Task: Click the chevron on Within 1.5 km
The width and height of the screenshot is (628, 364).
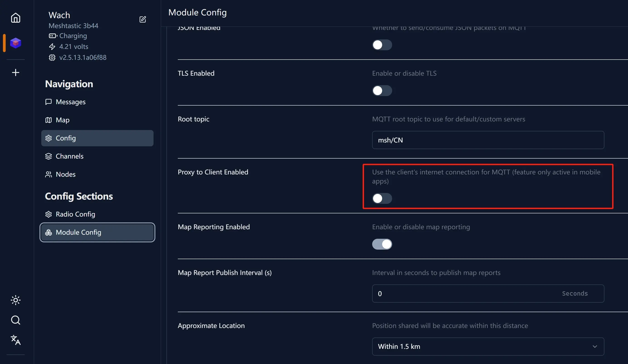Action: coord(595,346)
